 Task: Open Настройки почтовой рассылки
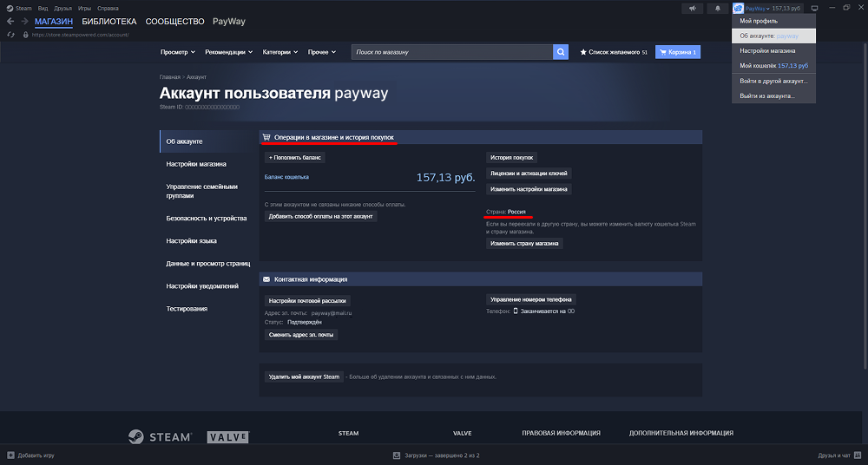click(x=307, y=301)
